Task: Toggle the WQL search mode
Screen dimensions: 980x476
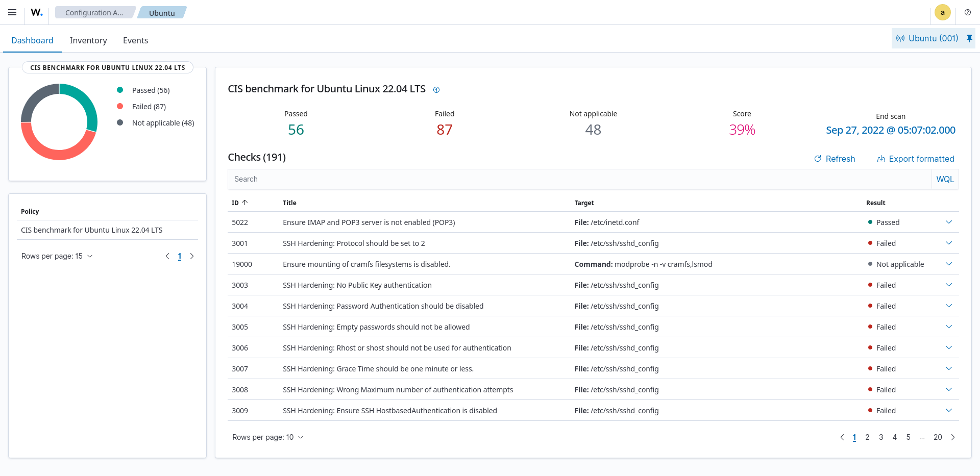Action: point(945,179)
